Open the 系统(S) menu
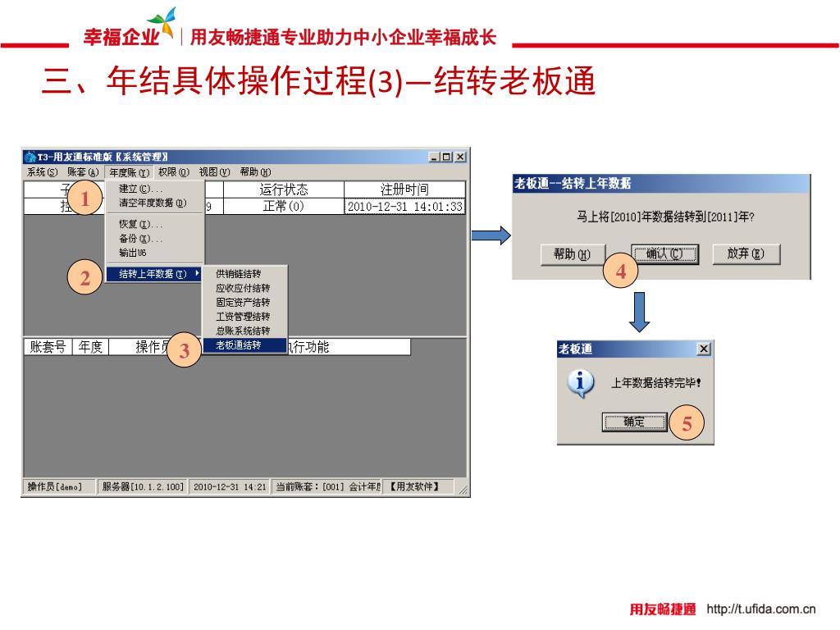Image resolution: width=840 pixels, height=630 pixels. click(x=42, y=172)
